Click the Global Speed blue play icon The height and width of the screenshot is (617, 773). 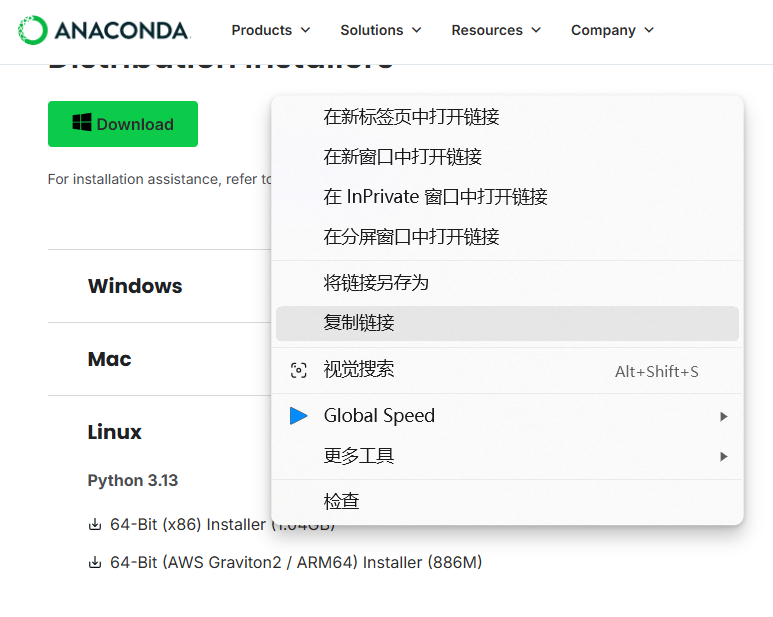(298, 416)
